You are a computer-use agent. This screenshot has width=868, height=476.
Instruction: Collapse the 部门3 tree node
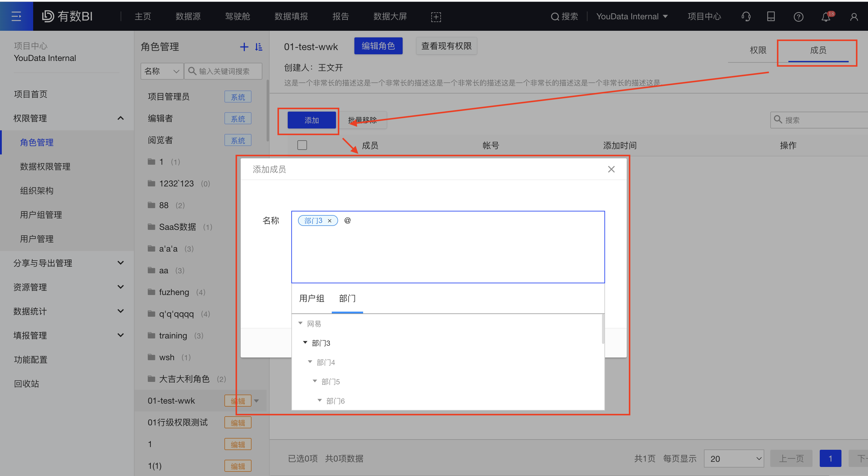click(x=305, y=342)
